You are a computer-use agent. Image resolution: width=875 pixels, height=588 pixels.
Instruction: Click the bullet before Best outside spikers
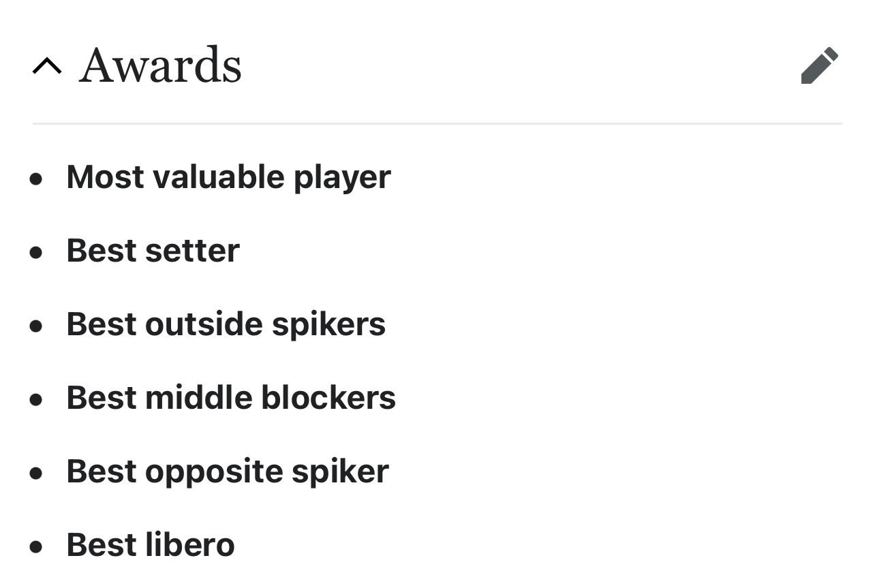click(x=36, y=326)
